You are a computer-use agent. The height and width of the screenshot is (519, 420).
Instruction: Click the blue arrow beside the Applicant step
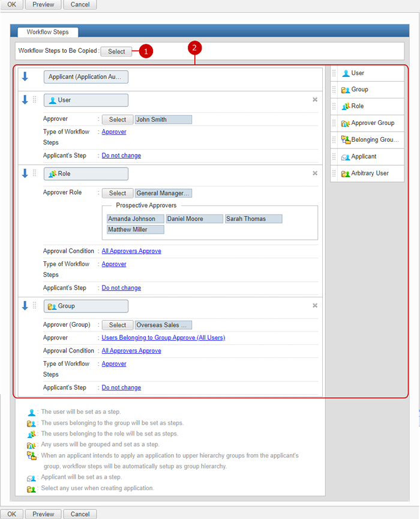click(25, 76)
